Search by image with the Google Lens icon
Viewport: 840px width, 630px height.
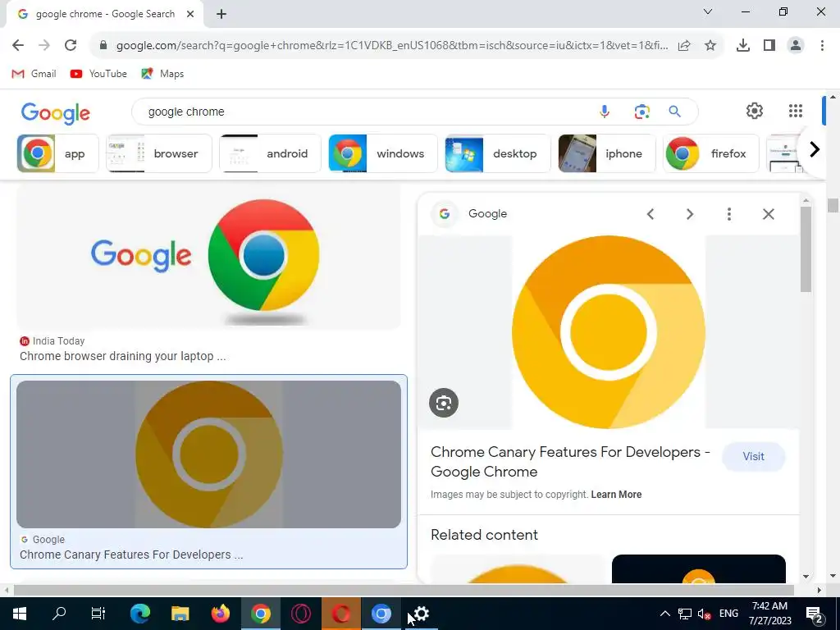tap(641, 112)
